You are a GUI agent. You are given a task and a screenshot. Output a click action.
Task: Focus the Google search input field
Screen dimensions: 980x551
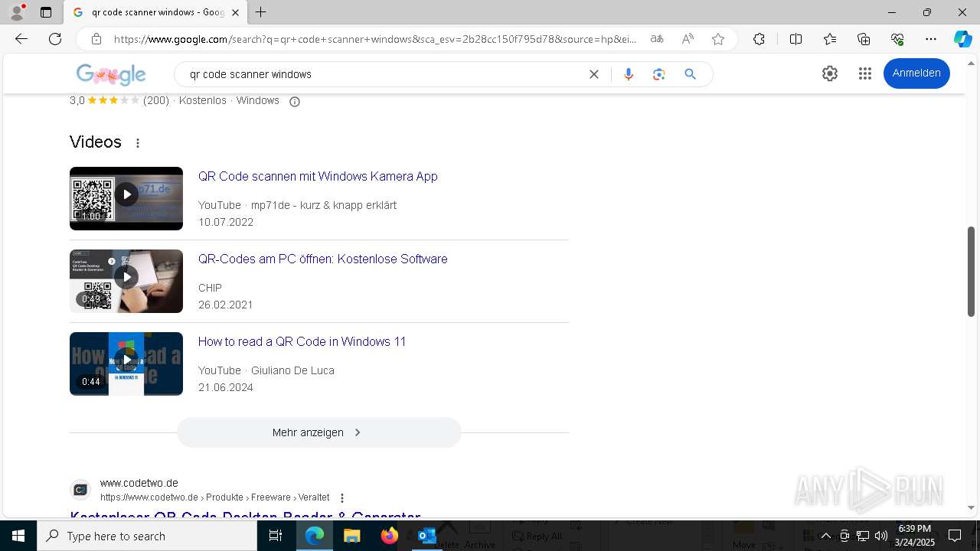(383, 74)
